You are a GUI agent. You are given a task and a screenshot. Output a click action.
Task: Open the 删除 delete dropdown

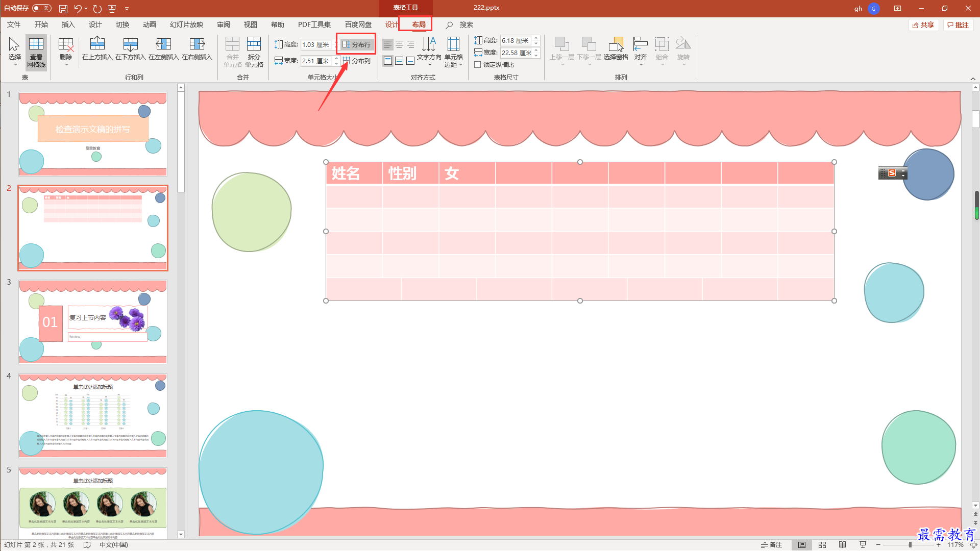tap(66, 52)
